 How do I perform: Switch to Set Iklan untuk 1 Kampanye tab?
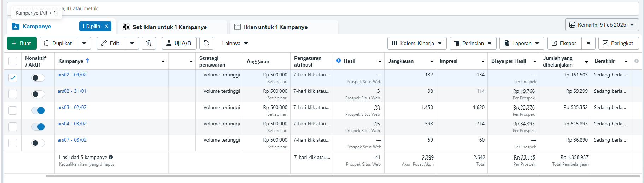pos(169,27)
